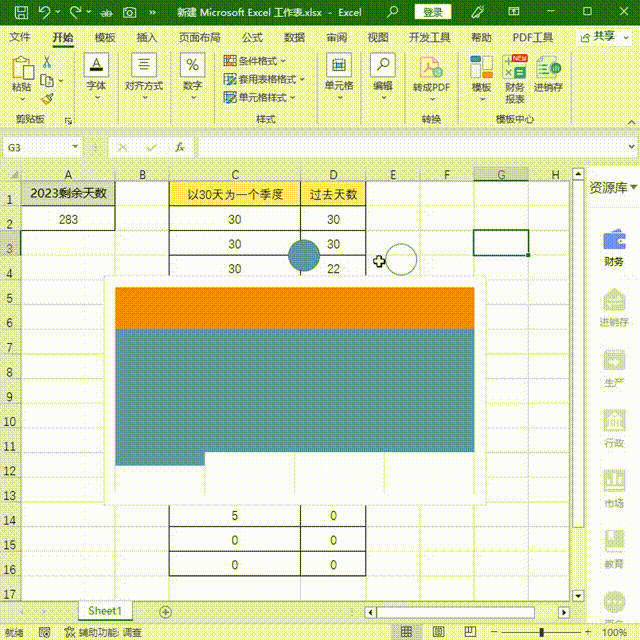Viewport: 640px width, 640px height.
Task: Switch to the 公式 Formulas tab
Action: click(252, 38)
